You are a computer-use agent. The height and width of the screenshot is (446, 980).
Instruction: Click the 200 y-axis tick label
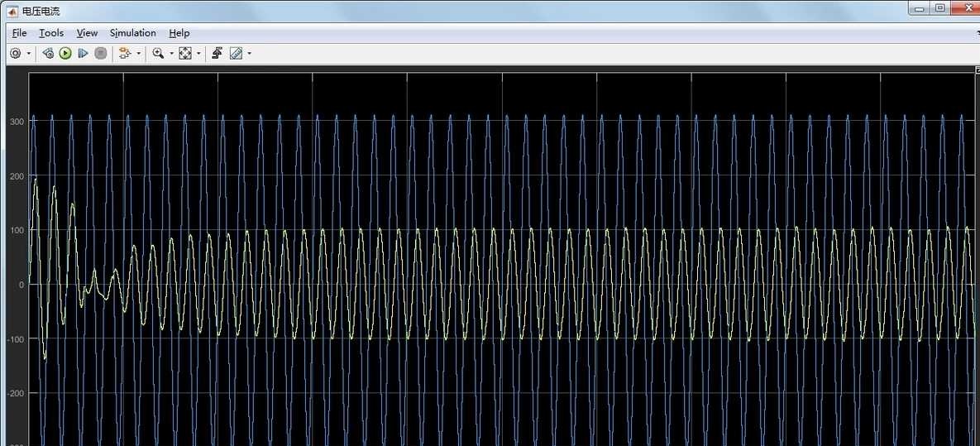[17, 175]
